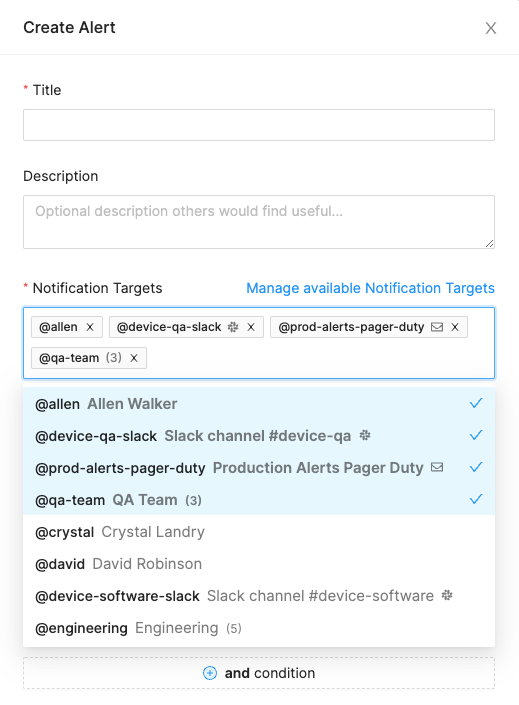Add an and condition

(x=259, y=673)
